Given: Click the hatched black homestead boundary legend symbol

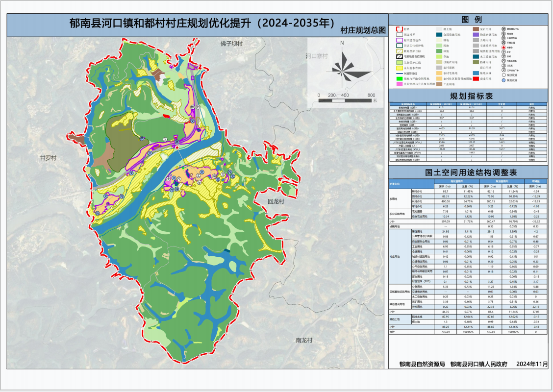Looking at the screenshot, I should pos(400,57).
